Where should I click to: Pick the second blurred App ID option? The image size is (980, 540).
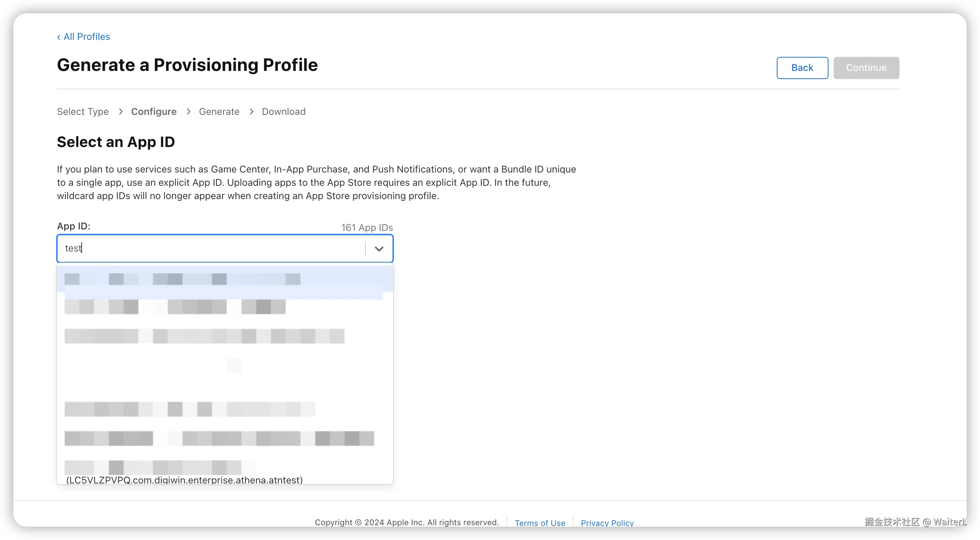coord(175,307)
